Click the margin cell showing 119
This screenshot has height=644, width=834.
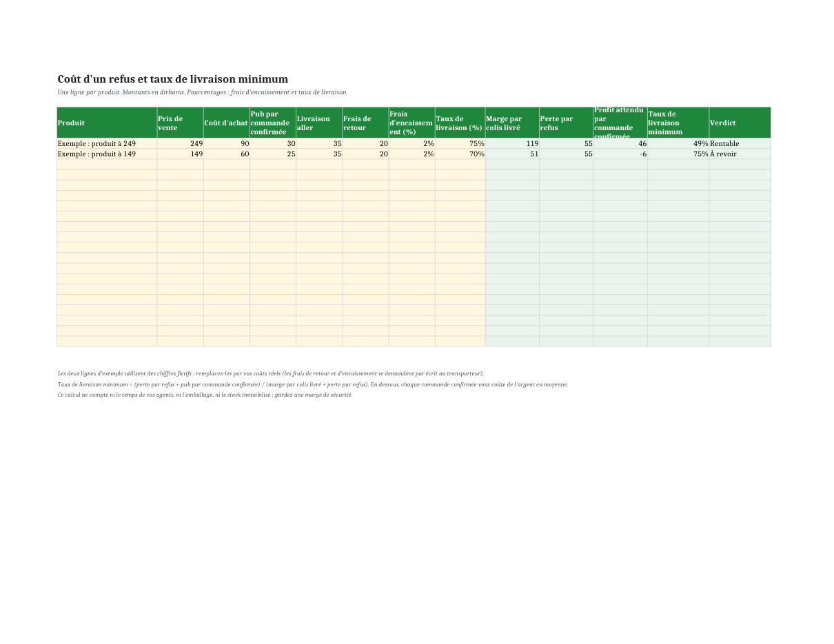click(512, 144)
